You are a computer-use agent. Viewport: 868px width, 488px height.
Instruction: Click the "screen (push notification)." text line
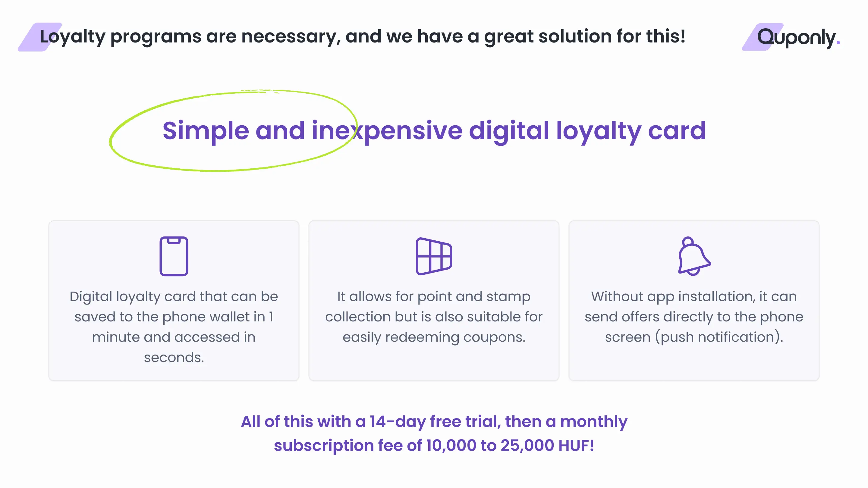694,337
